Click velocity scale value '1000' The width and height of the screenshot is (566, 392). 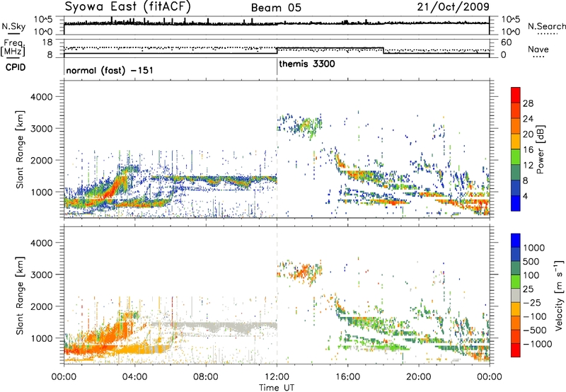pyautogui.click(x=533, y=248)
